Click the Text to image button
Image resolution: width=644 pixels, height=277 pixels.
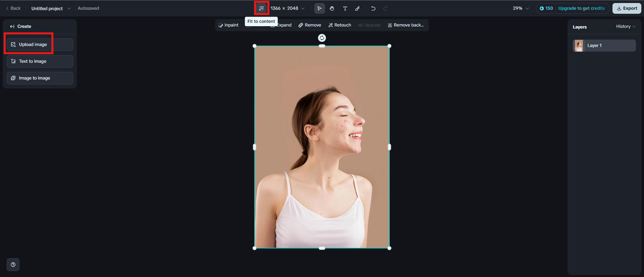[40, 61]
